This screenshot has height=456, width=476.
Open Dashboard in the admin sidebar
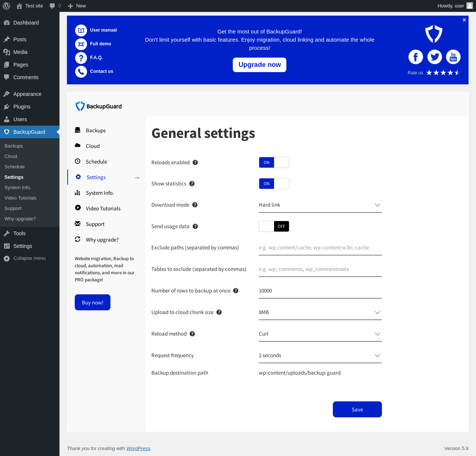point(30,23)
